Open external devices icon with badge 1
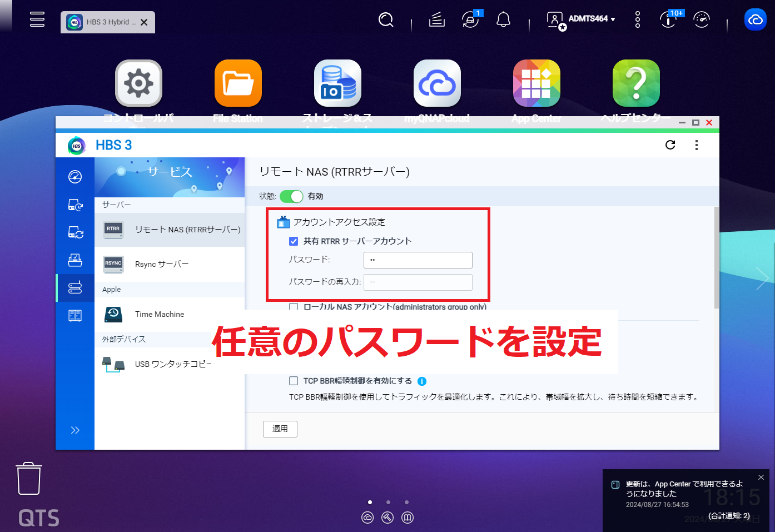Viewport: 775px width, 532px height. tap(470, 20)
